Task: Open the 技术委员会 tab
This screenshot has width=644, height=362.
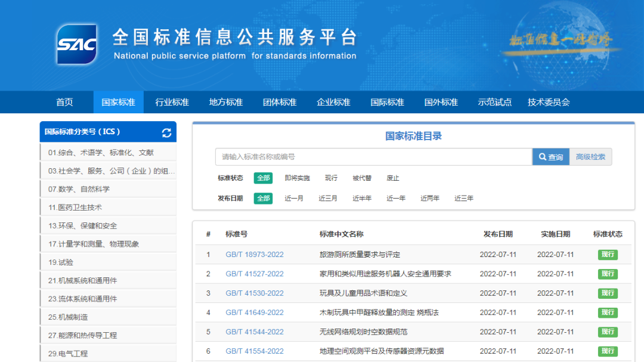Action: pyautogui.click(x=548, y=102)
